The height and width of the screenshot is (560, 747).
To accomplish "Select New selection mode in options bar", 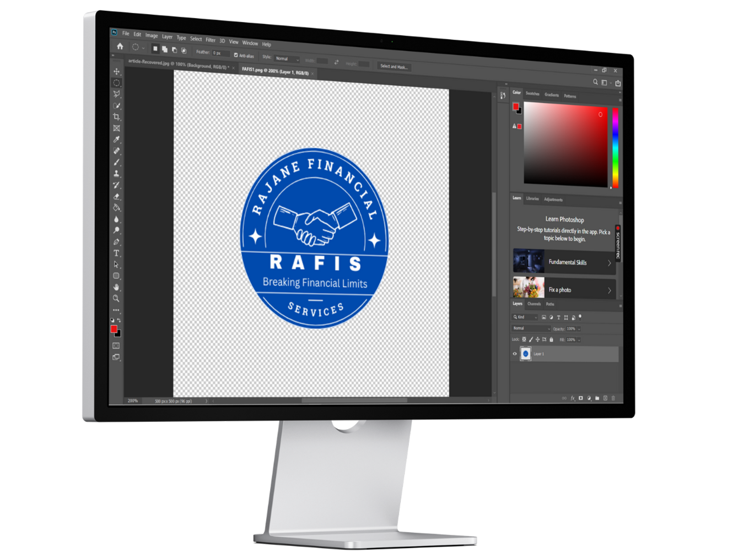I will pos(155,49).
